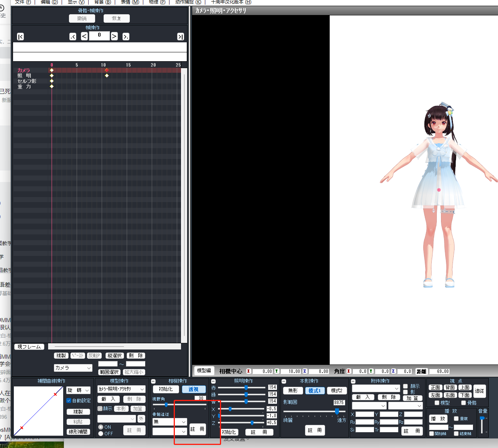Toggle the 自動設定 auto-setting checkbox

click(x=68, y=400)
